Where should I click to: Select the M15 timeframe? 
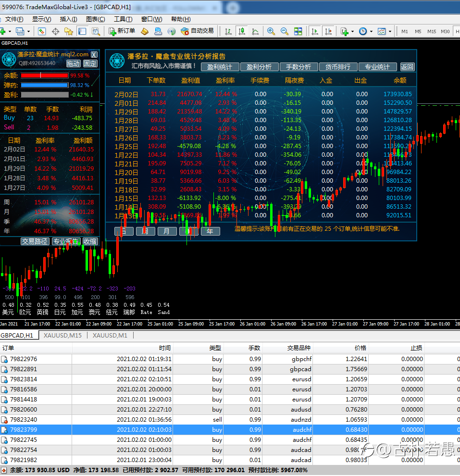click(x=432, y=31)
